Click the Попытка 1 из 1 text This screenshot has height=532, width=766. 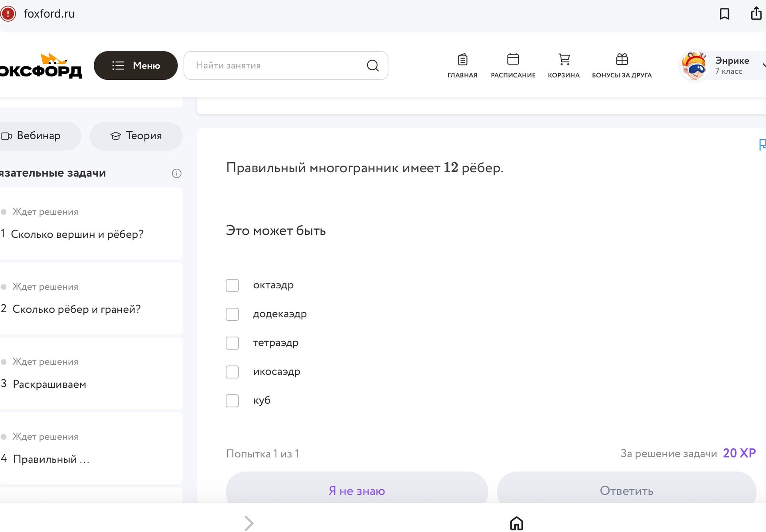[263, 454]
